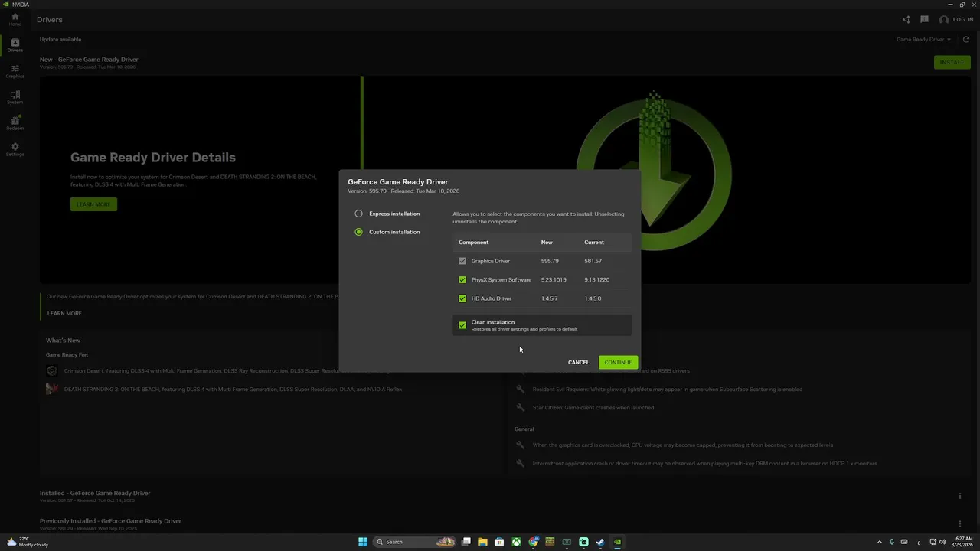Viewport: 980px width, 551px height.
Task: Click CONTINUE in the driver dialog
Action: click(x=618, y=362)
